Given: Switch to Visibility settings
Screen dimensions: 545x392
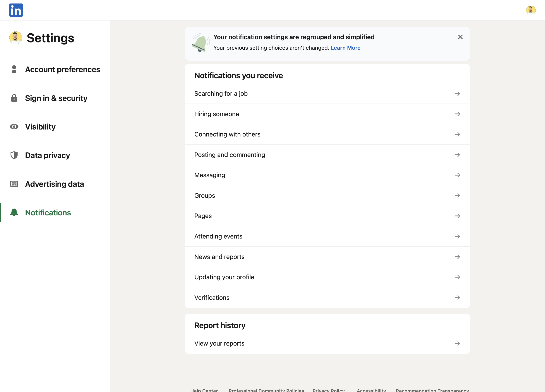Looking at the screenshot, I should click(x=55, y=127).
